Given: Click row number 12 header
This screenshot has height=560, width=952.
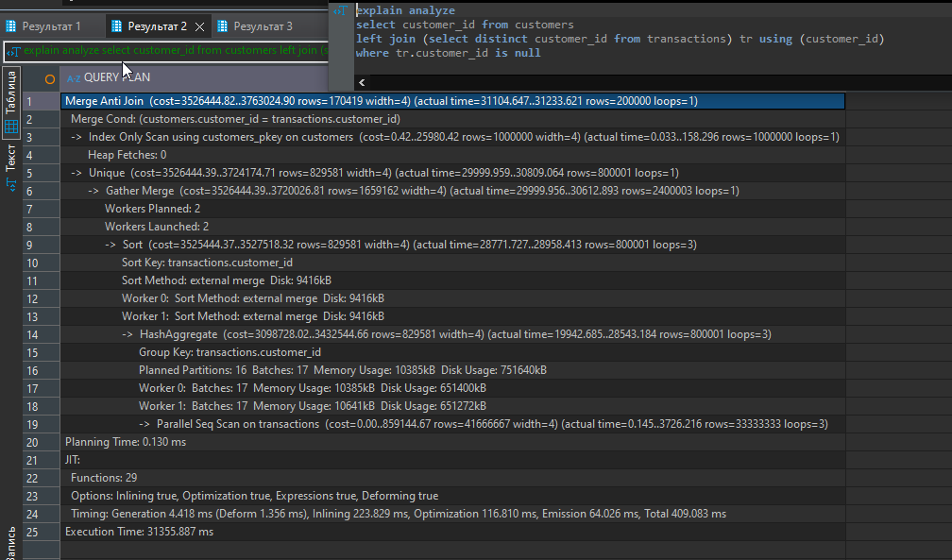Looking at the screenshot, I should coord(42,298).
